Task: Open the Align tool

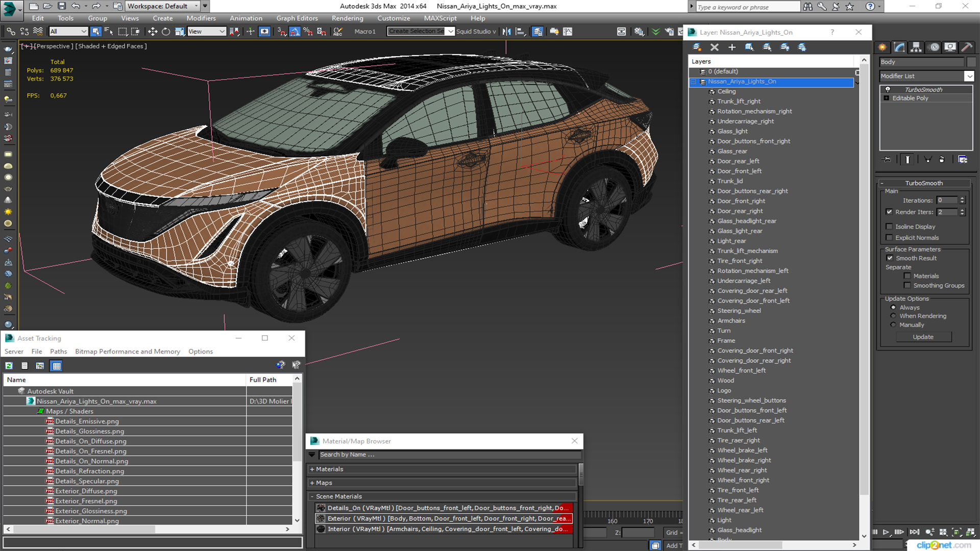Action: (520, 32)
